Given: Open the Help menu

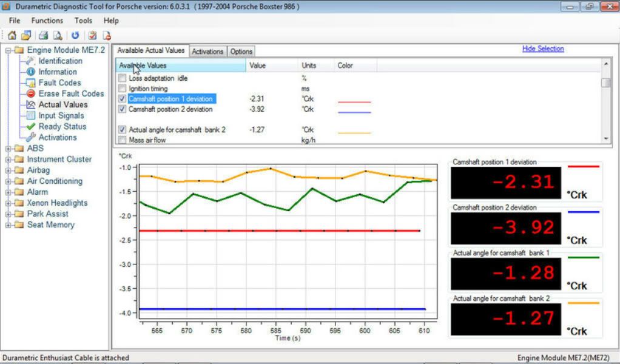Looking at the screenshot, I should (x=111, y=21).
